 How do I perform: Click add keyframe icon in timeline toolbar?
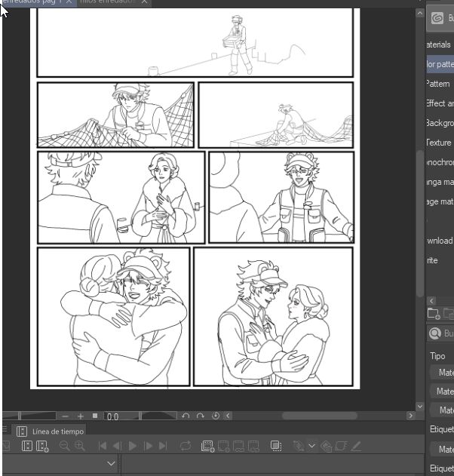(x=299, y=446)
